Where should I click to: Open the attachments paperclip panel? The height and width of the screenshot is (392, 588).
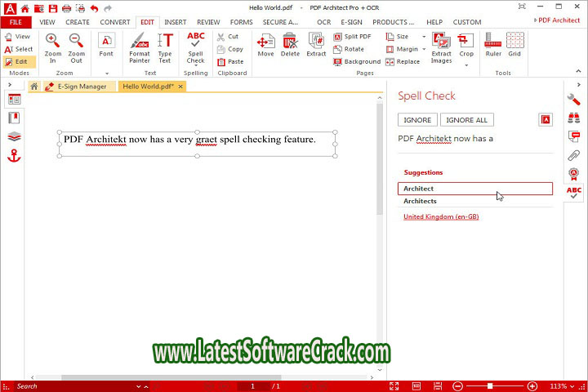[574, 155]
